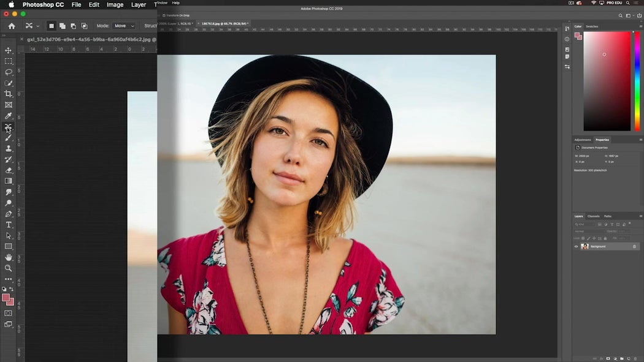644x362 pixels.
Task: Select the Move tool
Action: [x=8, y=50]
